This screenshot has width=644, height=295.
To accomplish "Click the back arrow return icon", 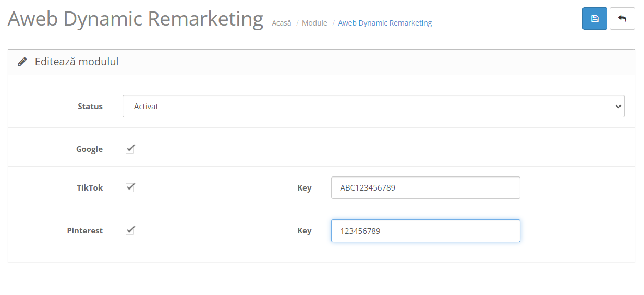I will [x=622, y=19].
